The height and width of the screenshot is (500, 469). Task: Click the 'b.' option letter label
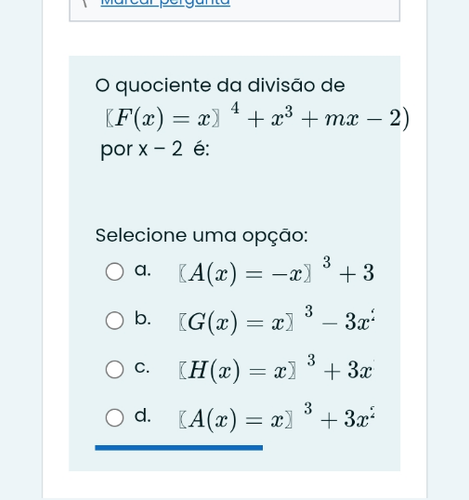click(x=143, y=318)
